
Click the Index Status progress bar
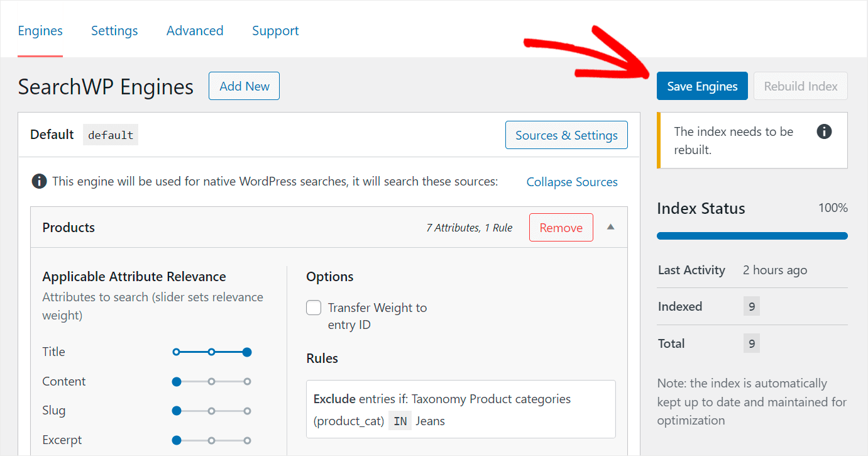752,236
